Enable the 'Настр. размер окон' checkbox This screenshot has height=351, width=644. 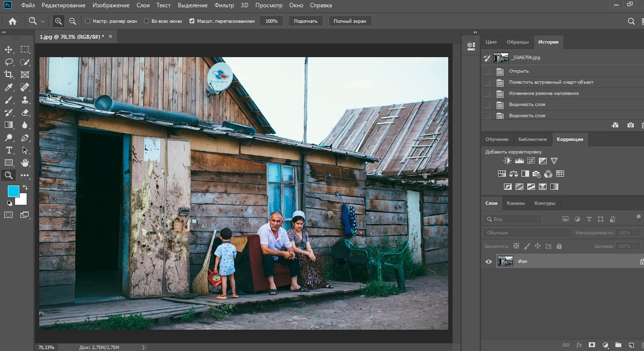[88, 21]
